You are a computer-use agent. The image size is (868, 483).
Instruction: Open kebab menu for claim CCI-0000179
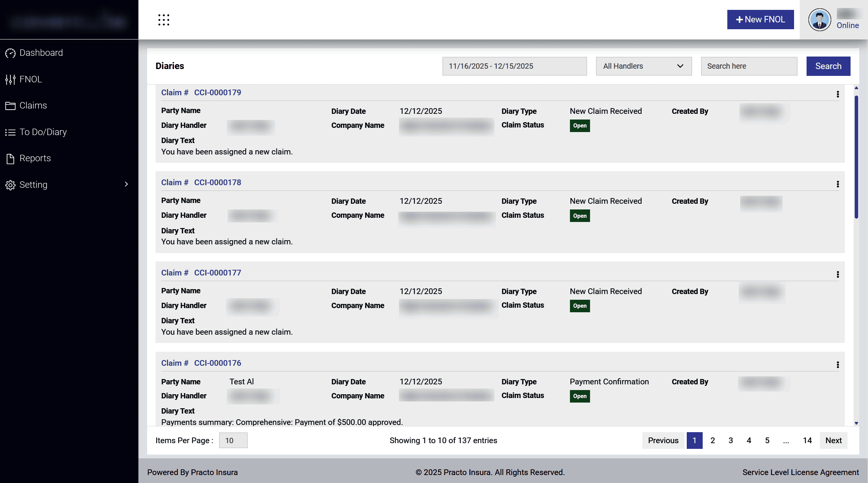point(837,94)
